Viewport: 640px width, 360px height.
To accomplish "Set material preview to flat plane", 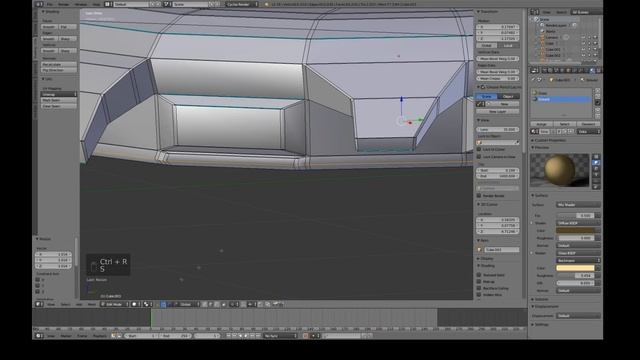I will 596,157.
